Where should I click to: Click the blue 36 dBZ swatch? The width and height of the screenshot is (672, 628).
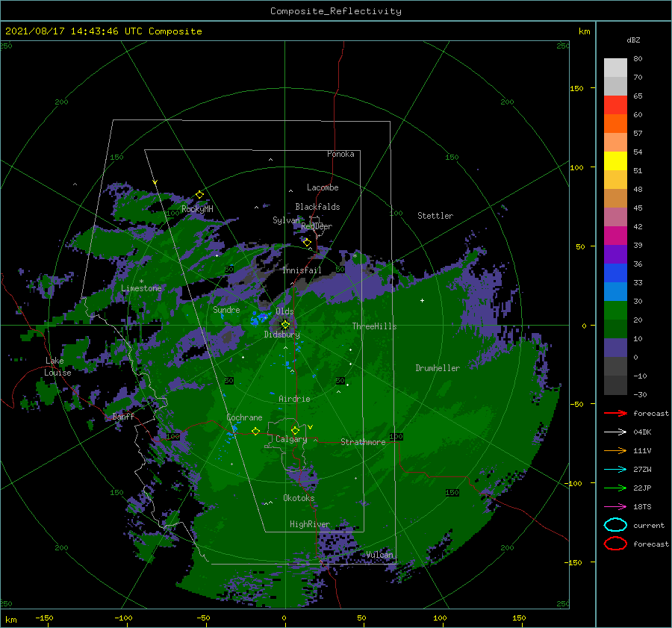pyautogui.click(x=615, y=273)
